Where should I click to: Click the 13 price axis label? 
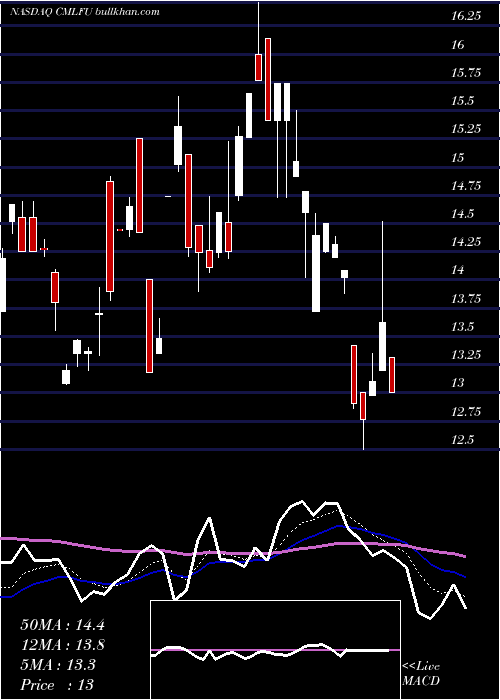point(458,383)
